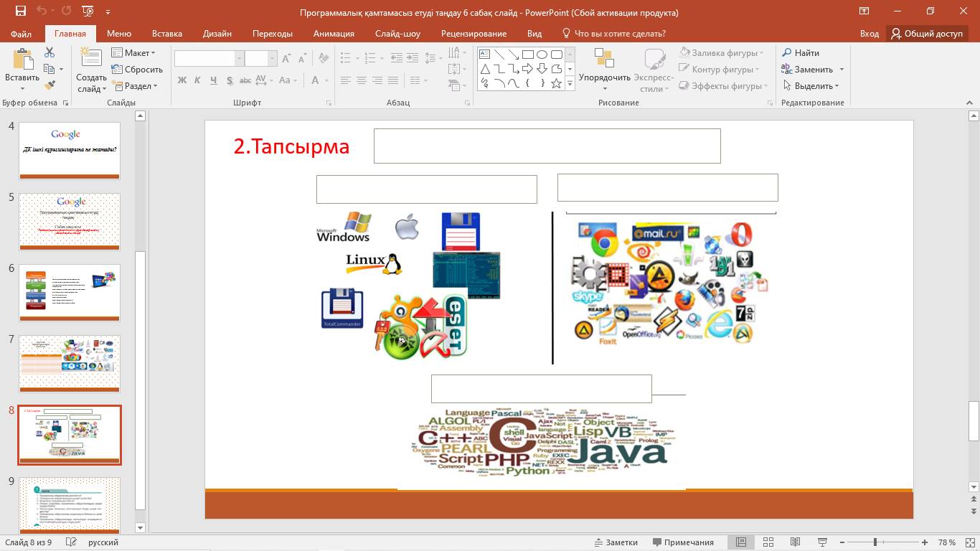The width and height of the screenshot is (980, 551).
Task: Cut selection with the scissors icon
Action: point(50,52)
